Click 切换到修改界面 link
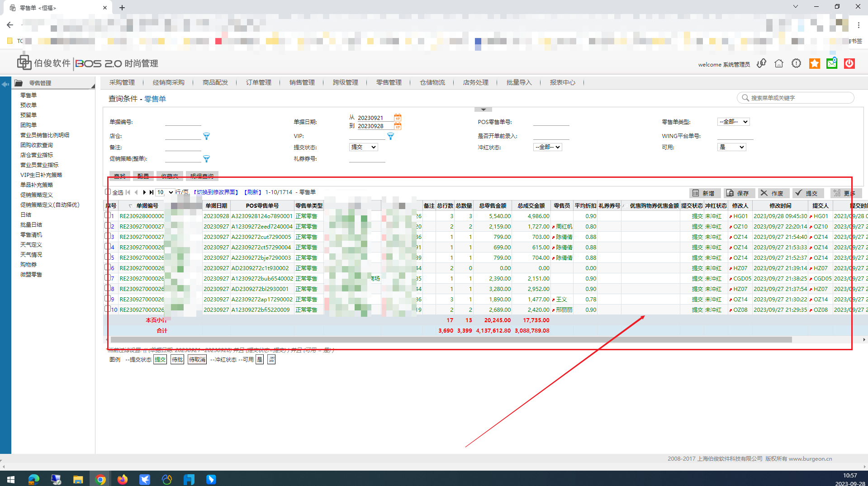The height and width of the screenshot is (486, 868). pyautogui.click(x=216, y=192)
